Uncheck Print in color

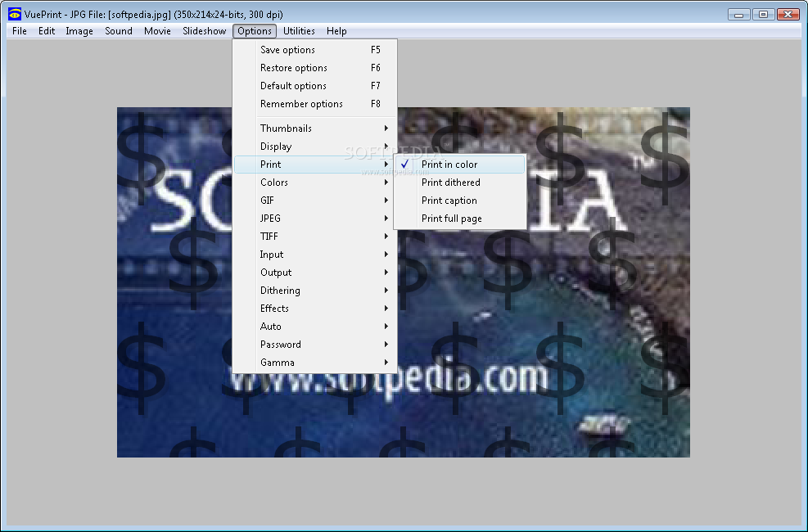(460, 165)
